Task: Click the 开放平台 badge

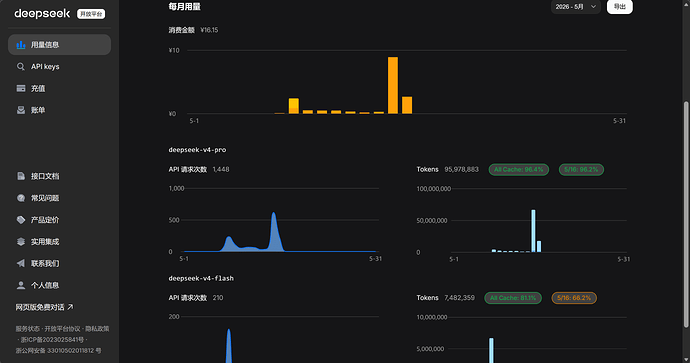Action: pyautogui.click(x=91, y=14)
